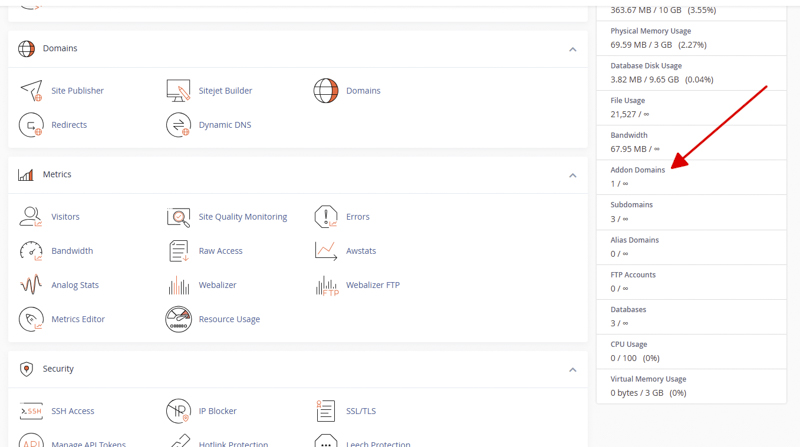This screenshot has height=447, width=800.
Task: Collapse the Security section chevron
Action: point(572,370)
